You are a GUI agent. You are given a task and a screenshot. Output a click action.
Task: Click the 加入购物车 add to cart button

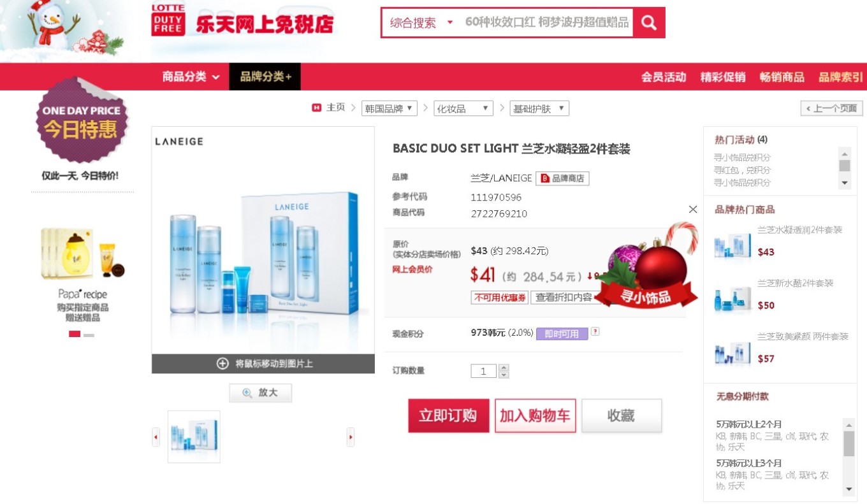(x=535, y=415)
